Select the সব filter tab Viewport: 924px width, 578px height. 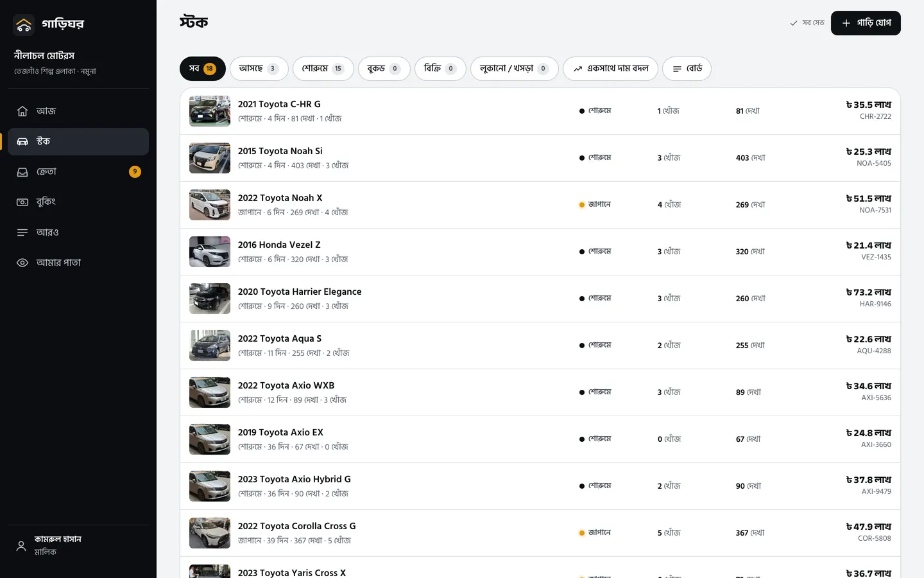pyautogui.click(x=203, y=69)
